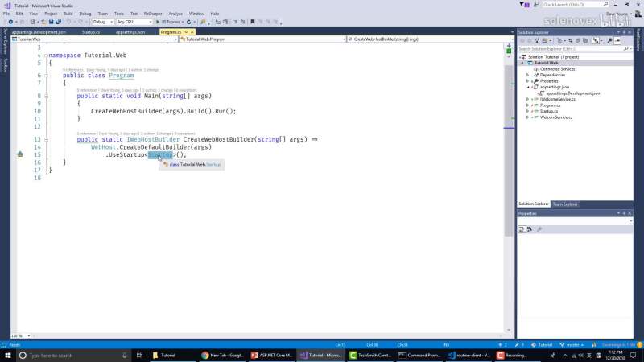Toggle auto-hide pin on Properties panel
644x362 pixels.
pos(624,213)
